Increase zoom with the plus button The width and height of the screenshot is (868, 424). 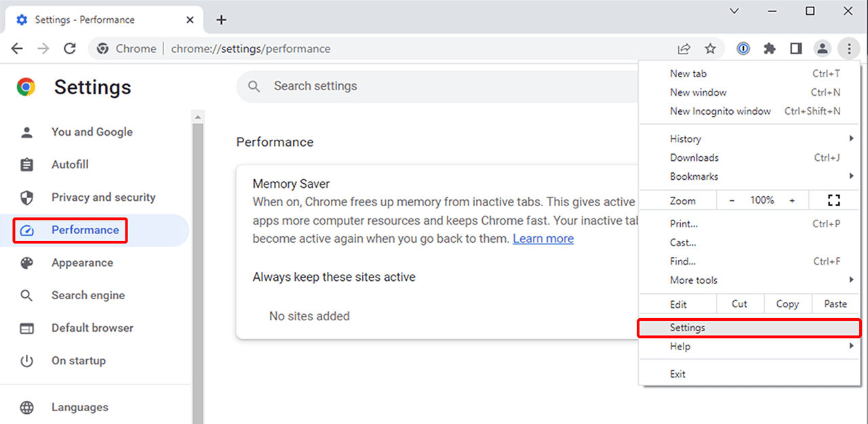coord(792,200)
